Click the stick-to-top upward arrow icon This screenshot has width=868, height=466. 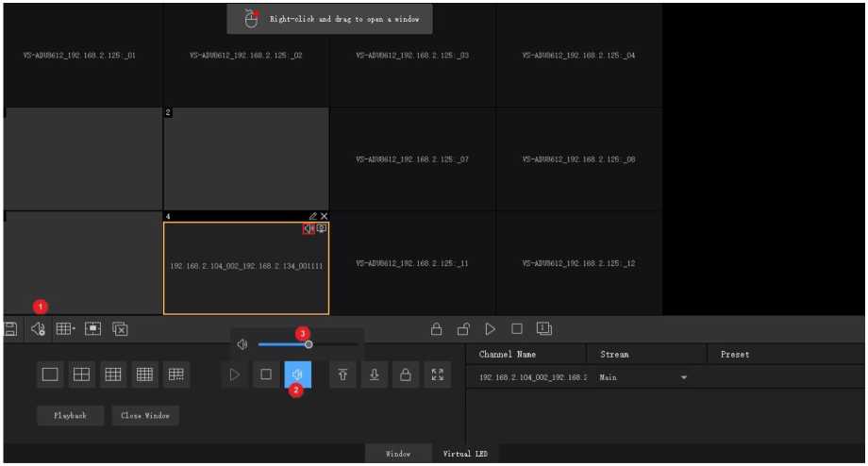tap(342, 374)
